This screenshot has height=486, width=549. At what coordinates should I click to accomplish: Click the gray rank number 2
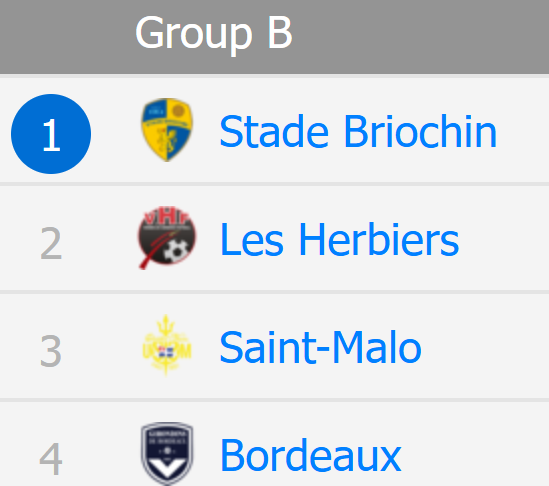tap(51, 243)
